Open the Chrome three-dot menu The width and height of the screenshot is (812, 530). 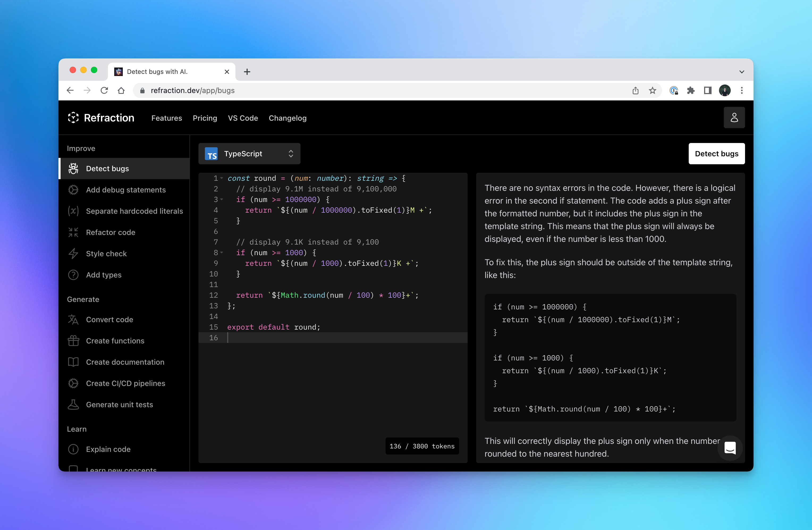coord(742,90)
